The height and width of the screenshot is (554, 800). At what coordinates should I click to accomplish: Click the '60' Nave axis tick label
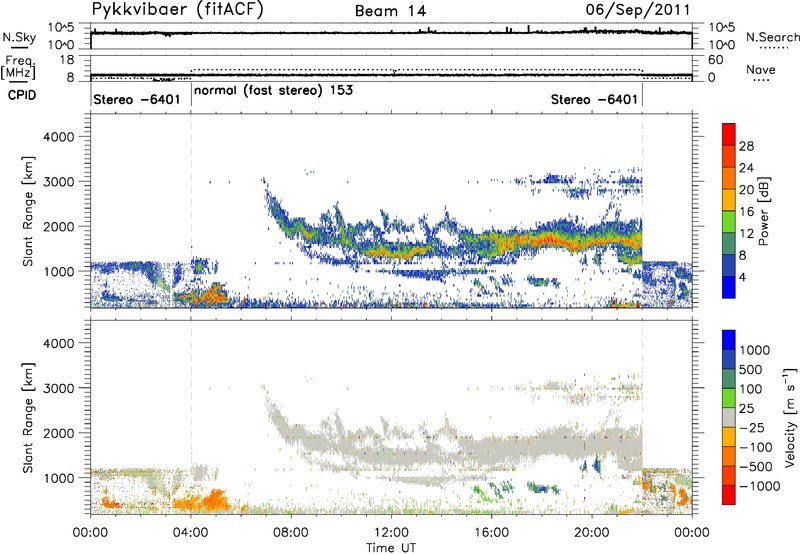(x=715, y=60)
